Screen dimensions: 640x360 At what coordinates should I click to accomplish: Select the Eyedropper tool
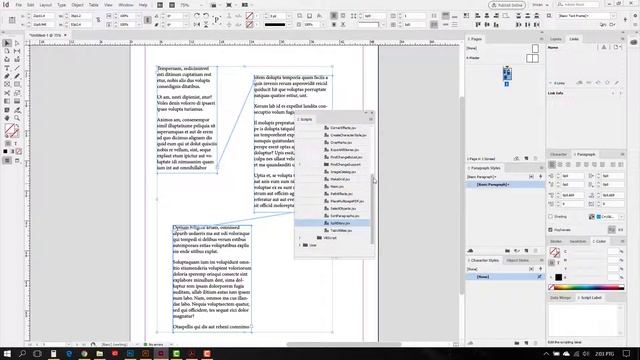point(17,110)
